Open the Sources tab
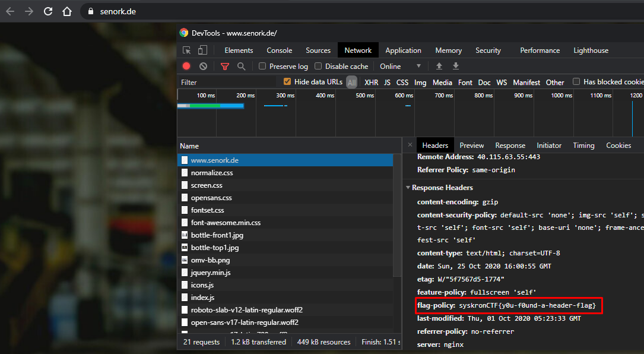Screen dimensions: 644x354 coord(318,50)
